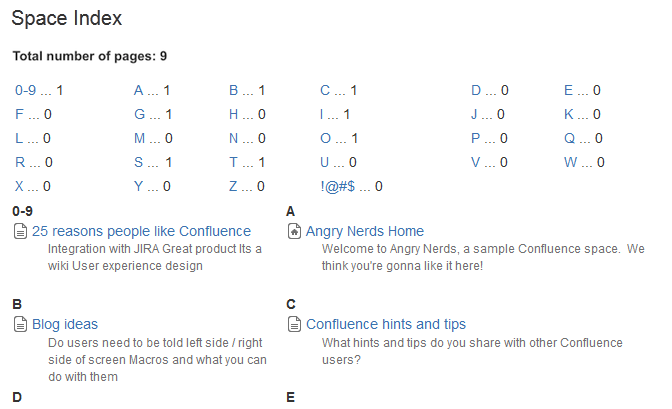The width and height of the screenshot is (672, 409).
Task: Jump to index letter B
Action: coord(233,90)
